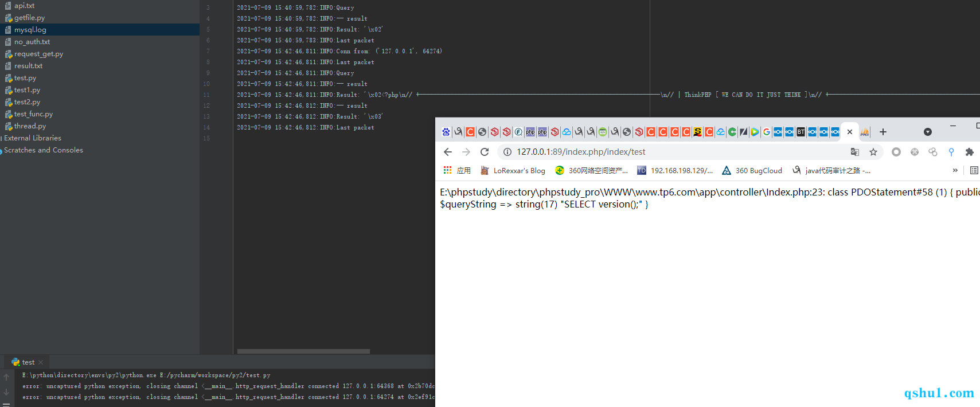Open the 360 BugCloud bookmark
The height and width of the screenshot is (407, 980).
tap(752, 170)
